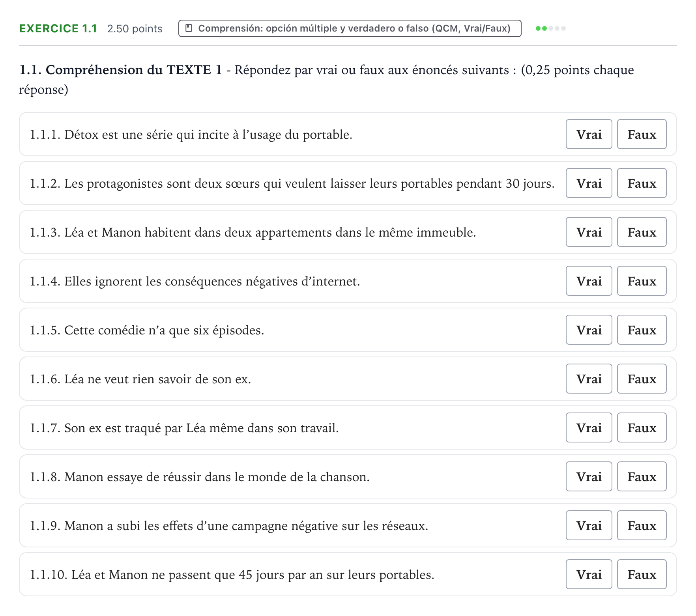Mark Vrai for statement 1.1.2
The image size is (696, 616).
coord(589,183)
